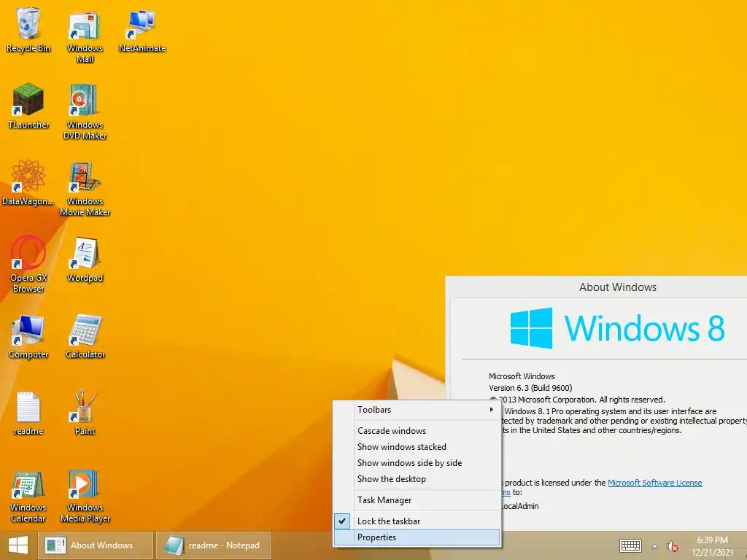Click the 'Version 6.3 (Build 9600)' text
This screenshot has width=747, height=560.
(530, 388)
